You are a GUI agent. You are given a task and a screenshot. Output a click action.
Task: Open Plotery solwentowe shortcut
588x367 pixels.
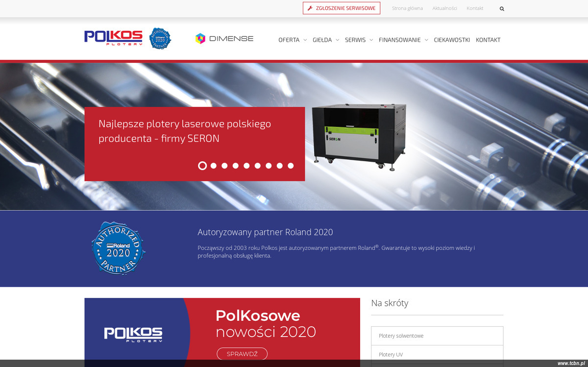click(437, 336)
